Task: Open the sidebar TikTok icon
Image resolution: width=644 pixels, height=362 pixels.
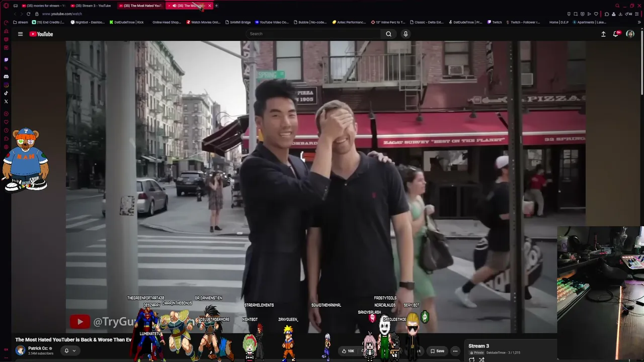Action: pyautogui.click(x=6, y=93)
